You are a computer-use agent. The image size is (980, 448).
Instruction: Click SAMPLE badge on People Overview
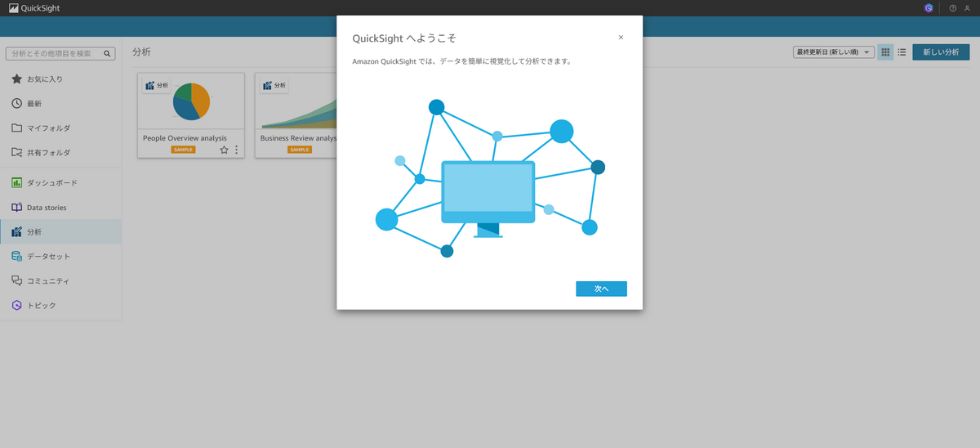pyautogui.click(x=183, y=150)
